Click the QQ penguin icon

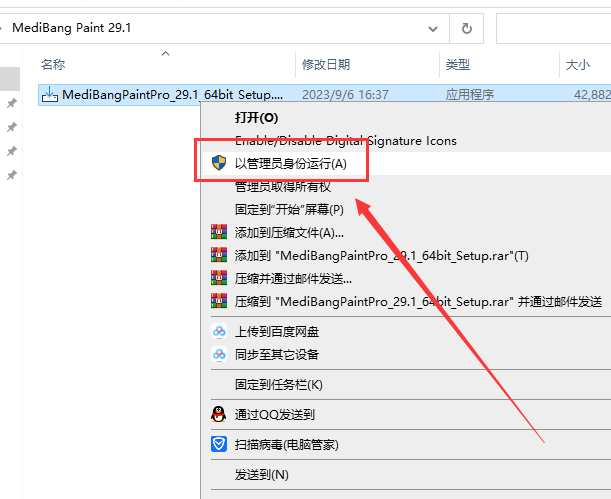219,414
